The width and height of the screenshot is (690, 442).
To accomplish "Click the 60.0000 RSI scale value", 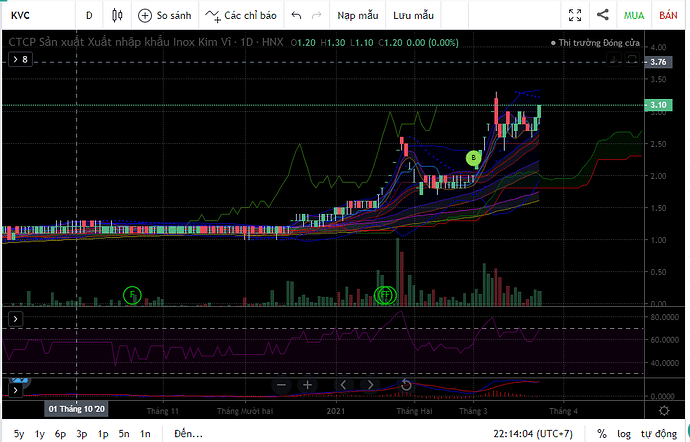I will (664, 340).
